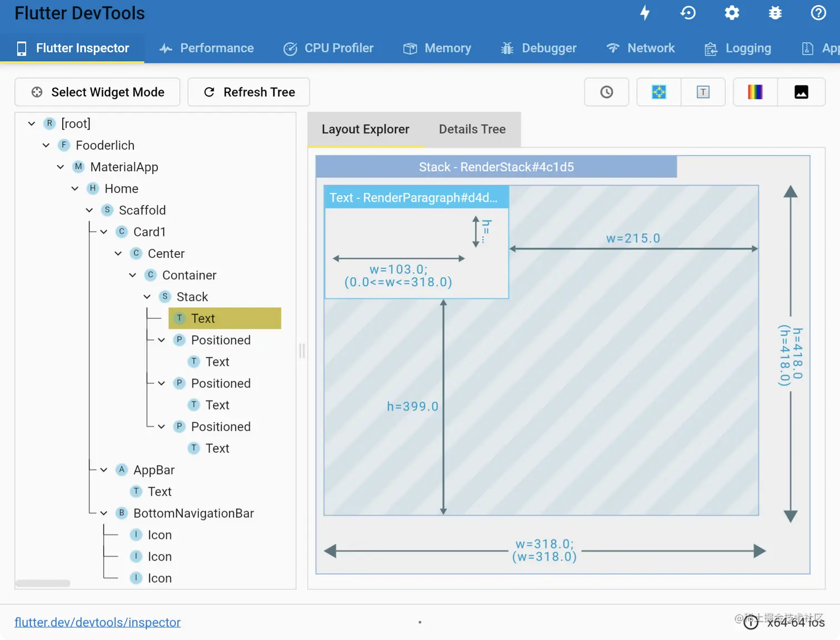The height and width of the screenshot is (640, 840).
Task: Collapse the Home node
Action: 75,189
